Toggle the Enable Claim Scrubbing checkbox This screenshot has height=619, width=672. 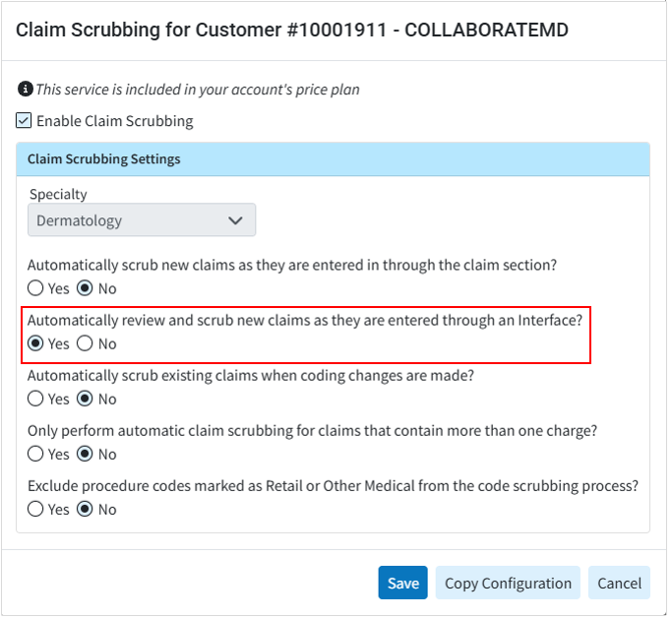(x=25, y=121)
